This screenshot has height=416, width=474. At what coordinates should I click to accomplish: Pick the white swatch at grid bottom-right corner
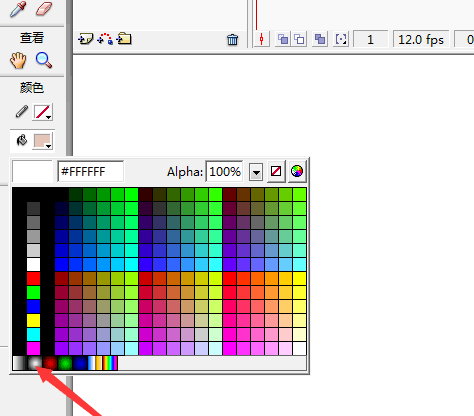pyautogui.click(x=300, y=348)
